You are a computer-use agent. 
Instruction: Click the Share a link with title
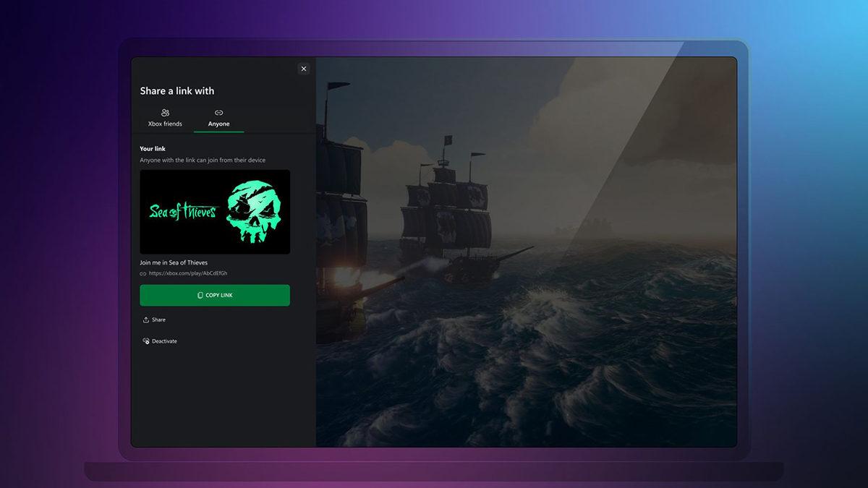pyautogui.click(x=177, y=90)
